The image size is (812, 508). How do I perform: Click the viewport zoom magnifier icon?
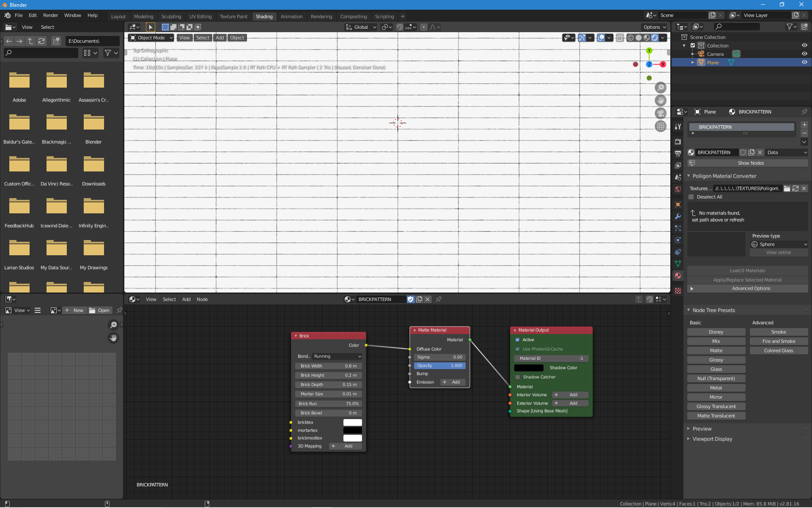[660, 88]
